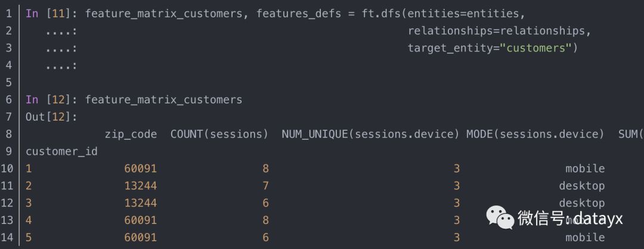644x249 pixels.
Task: Select the zip_code column header
Action: 131,134
